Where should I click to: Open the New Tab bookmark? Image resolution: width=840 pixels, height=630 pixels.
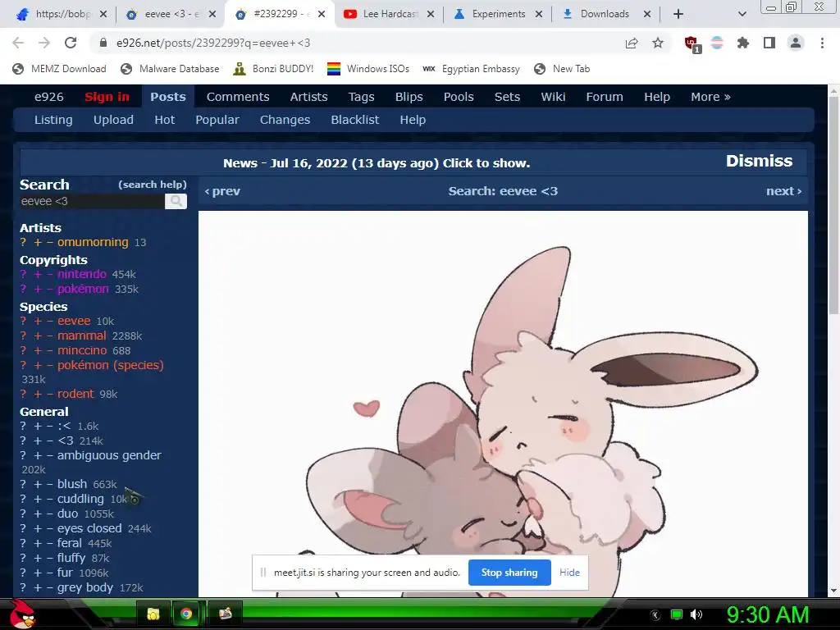click(562, 69)
